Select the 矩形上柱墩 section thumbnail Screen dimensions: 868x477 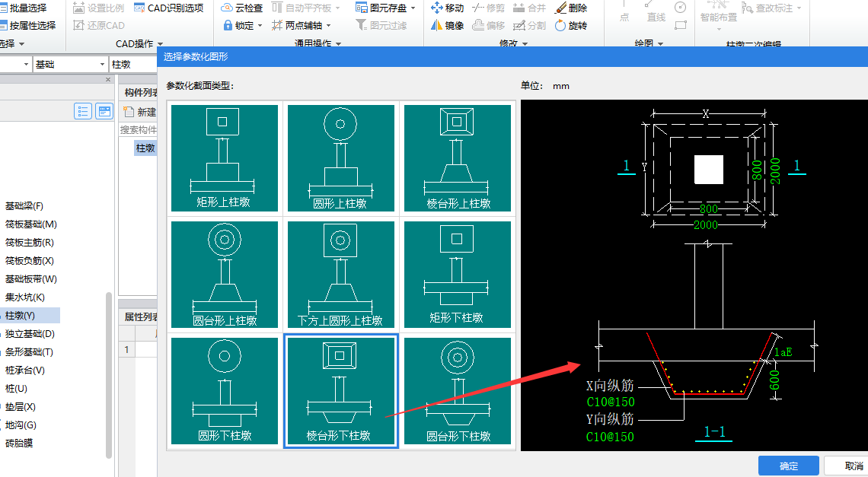224,158
